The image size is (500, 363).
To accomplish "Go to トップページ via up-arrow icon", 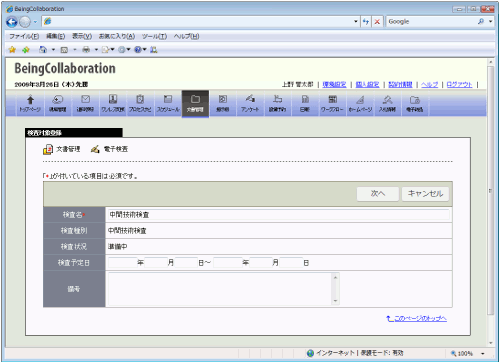I will pos(30,104).
